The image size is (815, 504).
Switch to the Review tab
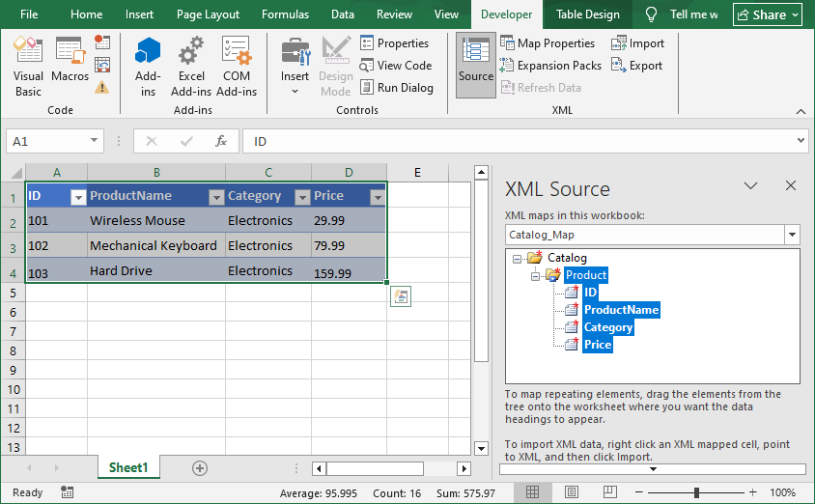(394, 14)
